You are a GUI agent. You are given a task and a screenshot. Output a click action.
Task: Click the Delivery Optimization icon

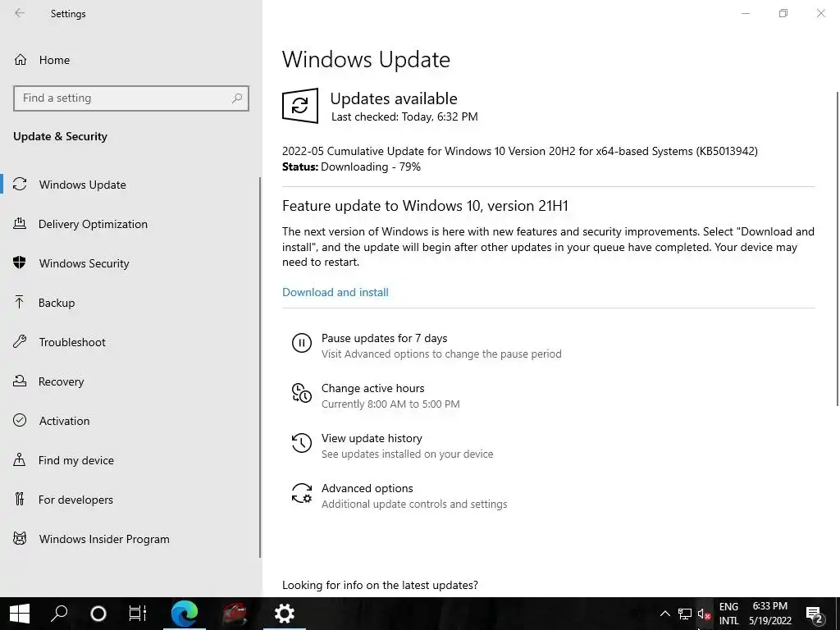point(20,223)
